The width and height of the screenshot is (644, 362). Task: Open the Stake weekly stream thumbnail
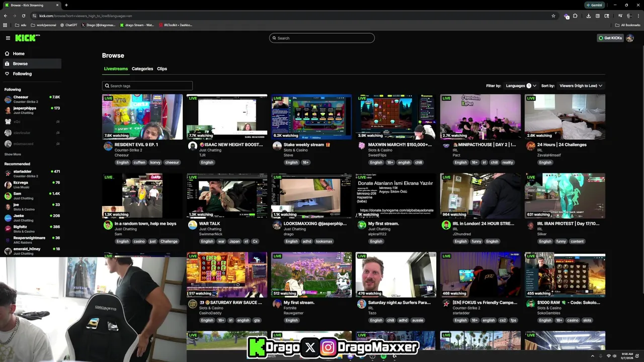click(x=311, y=117)
